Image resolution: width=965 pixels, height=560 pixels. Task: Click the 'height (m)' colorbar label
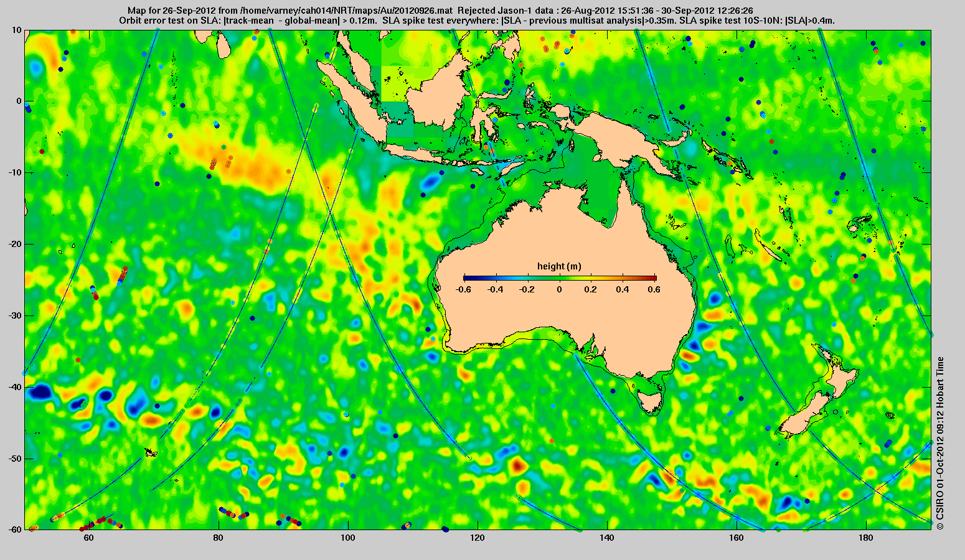[x=560, y=266]
